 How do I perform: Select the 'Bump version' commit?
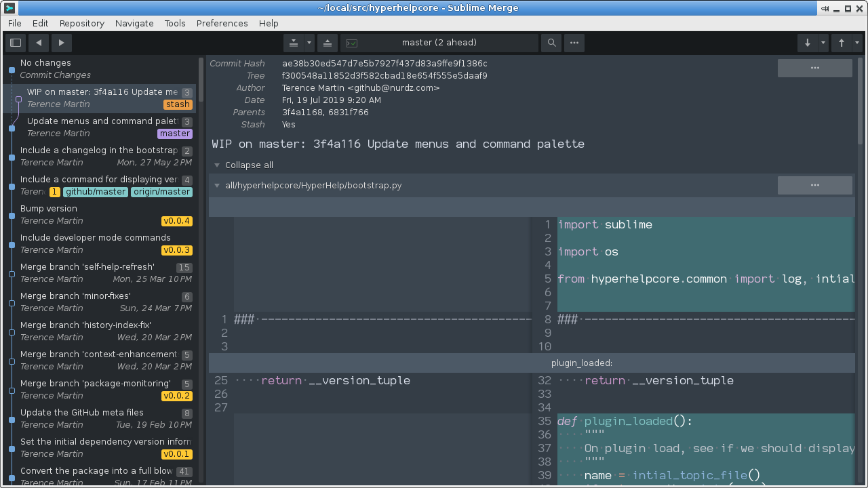(x=100, y=215)
